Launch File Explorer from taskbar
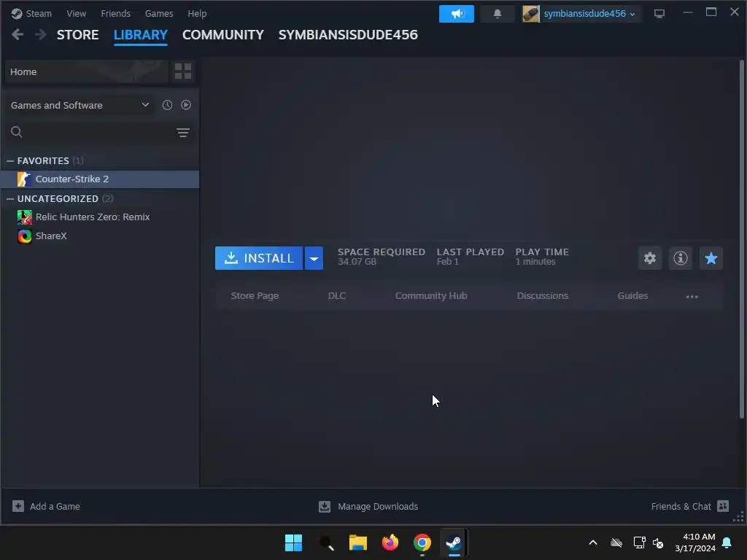 tap(357, 542)
